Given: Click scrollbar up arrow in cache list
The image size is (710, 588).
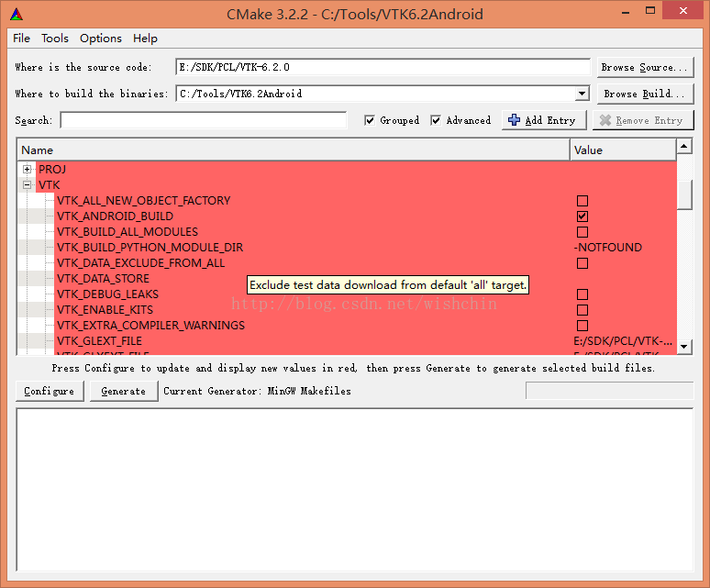Looking at the screenshot, I should [x=684, y=146].
